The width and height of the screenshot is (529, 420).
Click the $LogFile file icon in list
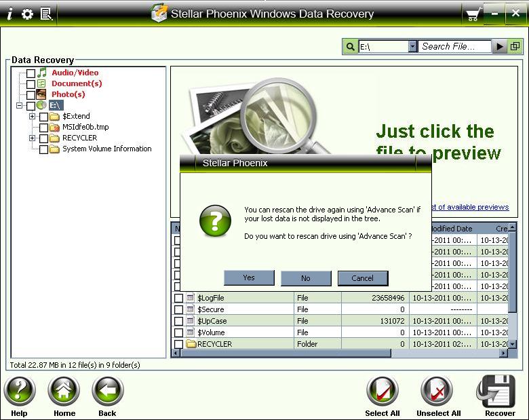[x=191, y=298]
